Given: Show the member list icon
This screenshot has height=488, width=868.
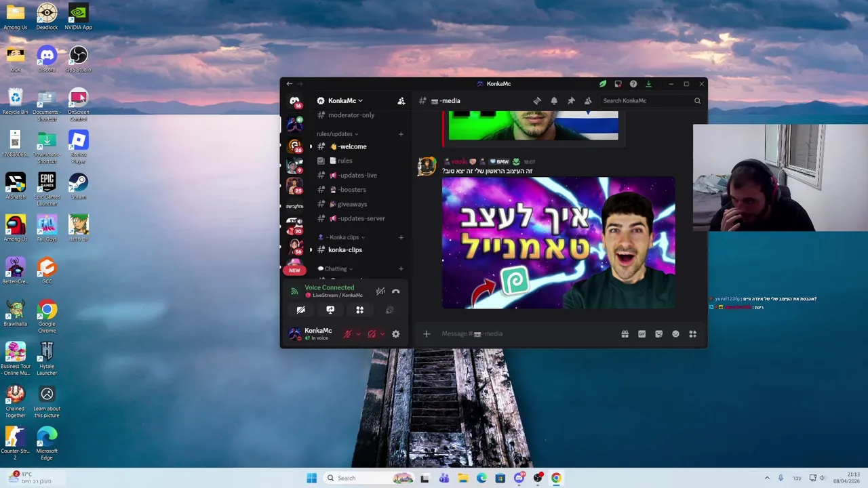Looking at the screenshot, I should 588,100.
